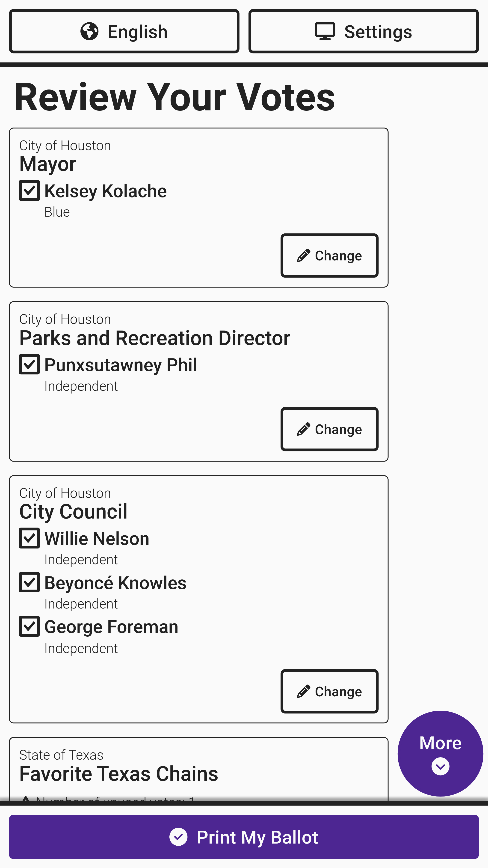This screenshot has height=868, width=488.
Task: Click the Punxsutawney Phil checkbox
Action: coord(29,364)
